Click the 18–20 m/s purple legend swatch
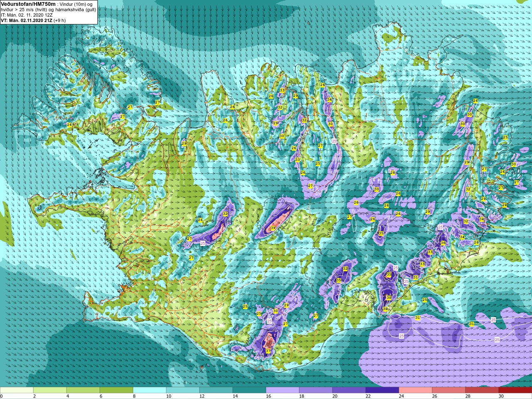This screenshot has height=399, width=532. pyautogui.click(x=316, y=390)
